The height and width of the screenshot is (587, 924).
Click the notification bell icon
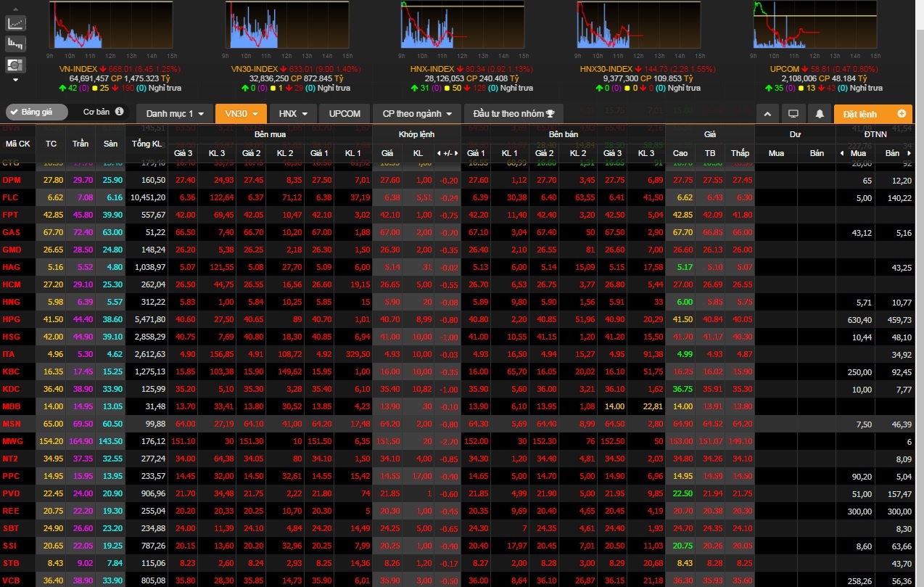pyautogui.click(x=820, y=114)
